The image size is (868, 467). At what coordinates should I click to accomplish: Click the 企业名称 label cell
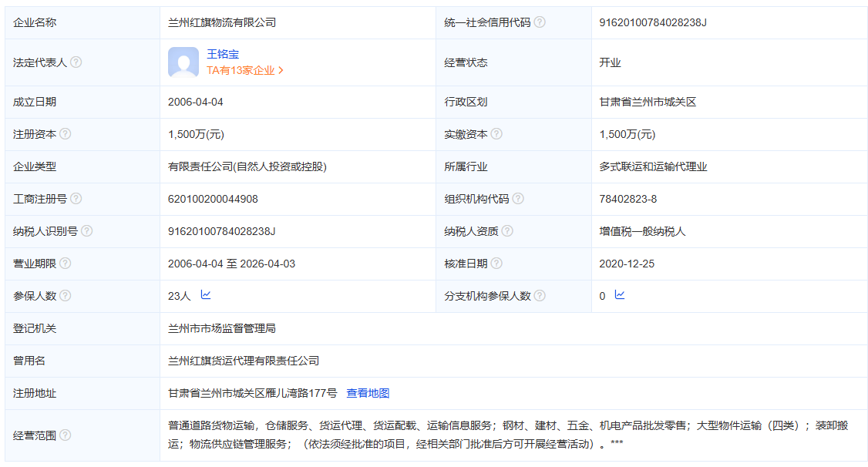(82, 22)
